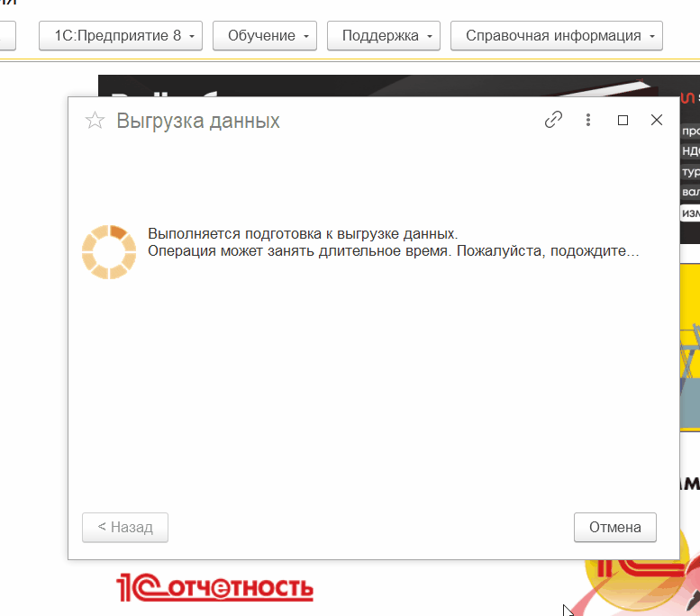700x616 pixels.
Task: Add Выгрузка данных to favorites star
Action: click(x=95, y=121)
